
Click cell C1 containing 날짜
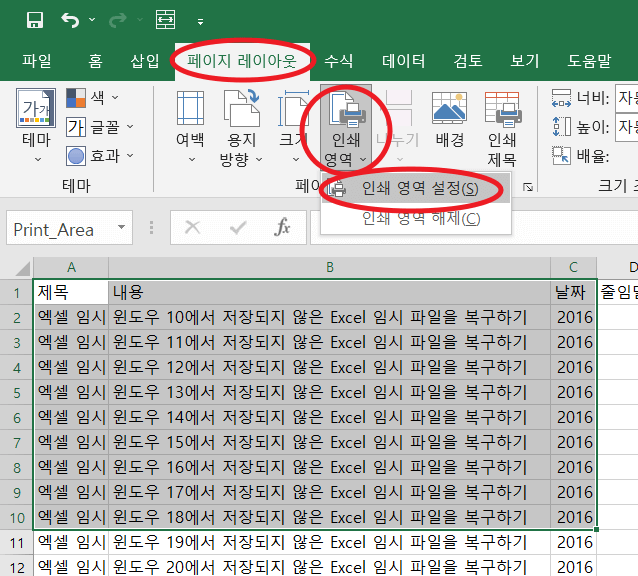[573, 292]
